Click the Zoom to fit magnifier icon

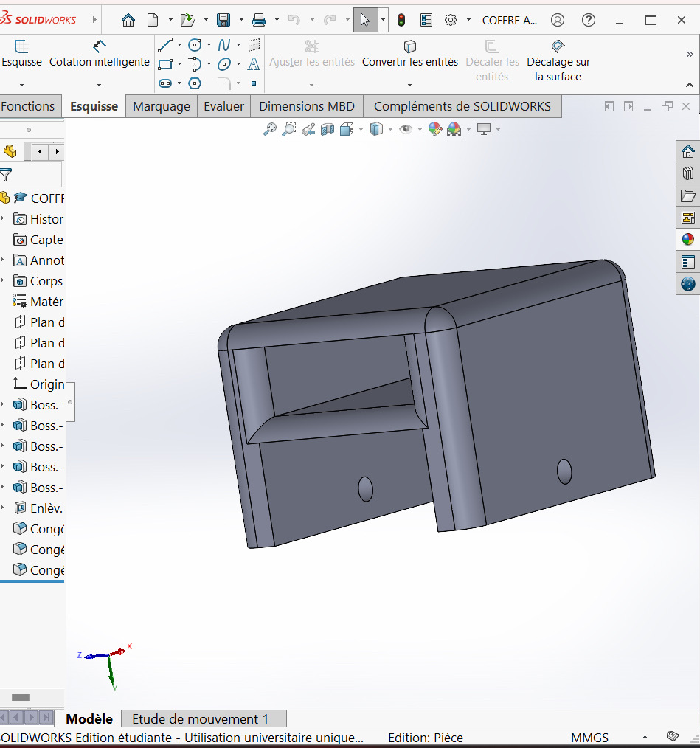[x=270, y=130]
